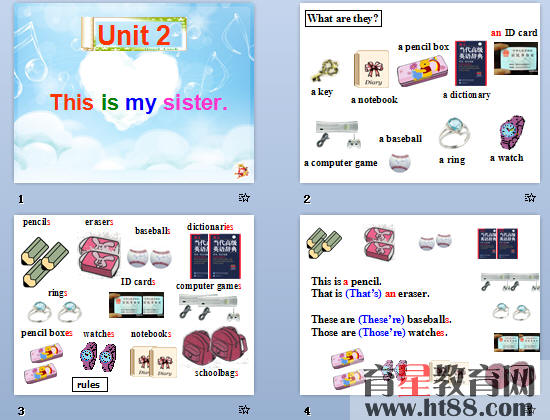
Task: Click the schoolbags image on slide 3
Action: (x=215, y=347)
